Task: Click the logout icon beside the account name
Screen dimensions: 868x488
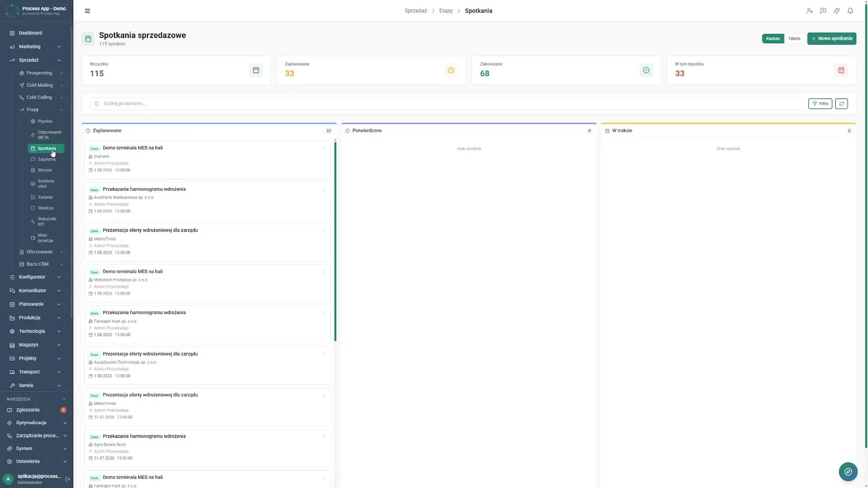Action: 68,479
